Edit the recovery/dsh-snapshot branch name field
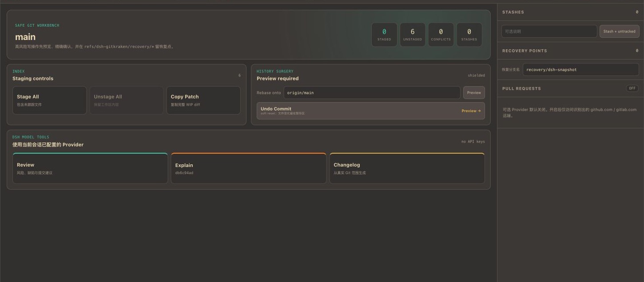Image resolution: width=644 pixels, height=282 pixels. click(580, 70)
